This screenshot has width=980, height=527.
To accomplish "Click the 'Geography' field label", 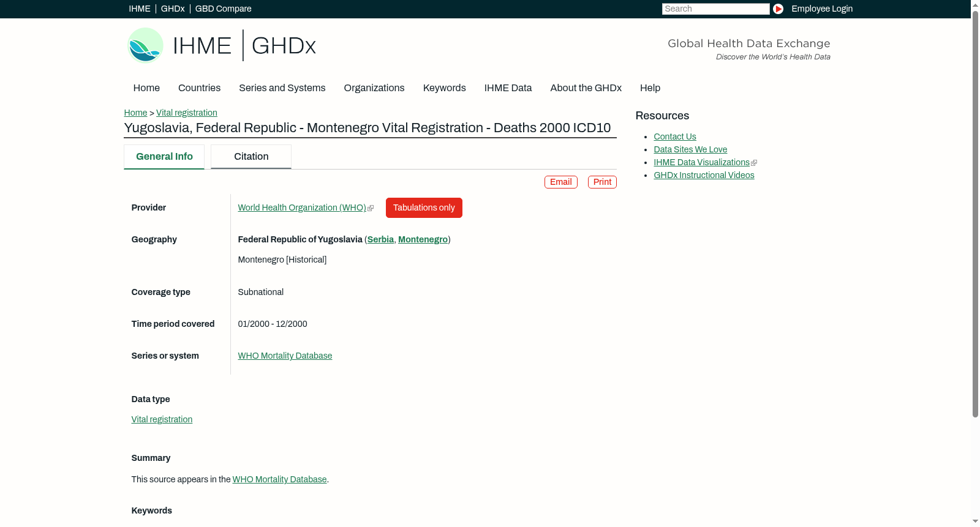I will coord(154,239).
